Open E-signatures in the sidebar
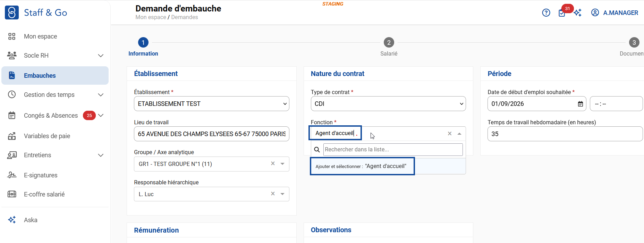 (x=41, y=175)
